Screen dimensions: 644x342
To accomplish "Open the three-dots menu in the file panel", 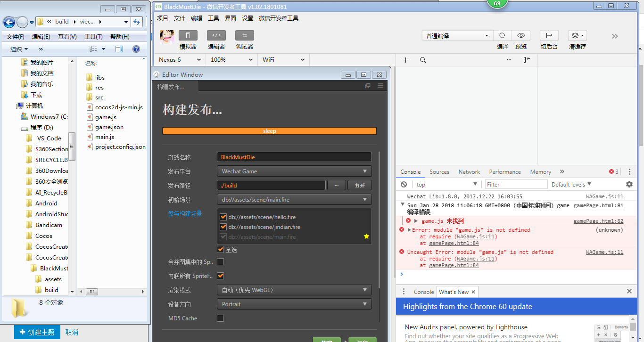I will 509,60.
